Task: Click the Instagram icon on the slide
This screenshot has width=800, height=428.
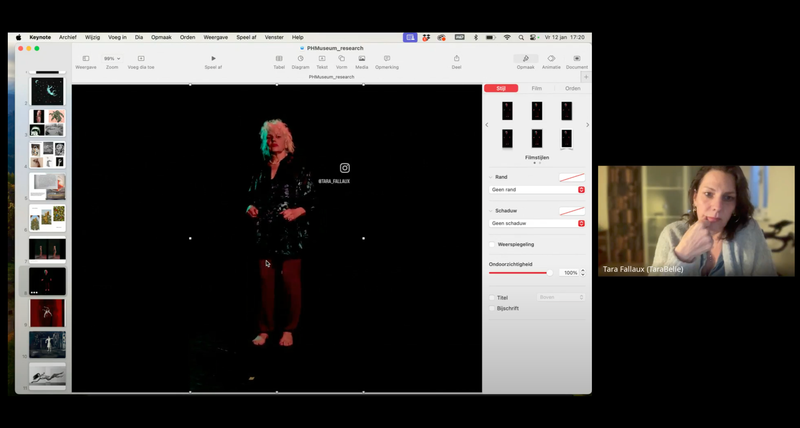Action: coord(345,168)
